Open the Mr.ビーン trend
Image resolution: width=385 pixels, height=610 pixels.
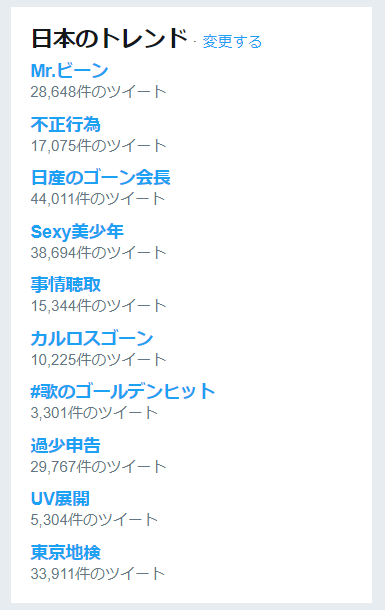coord(69,70)
